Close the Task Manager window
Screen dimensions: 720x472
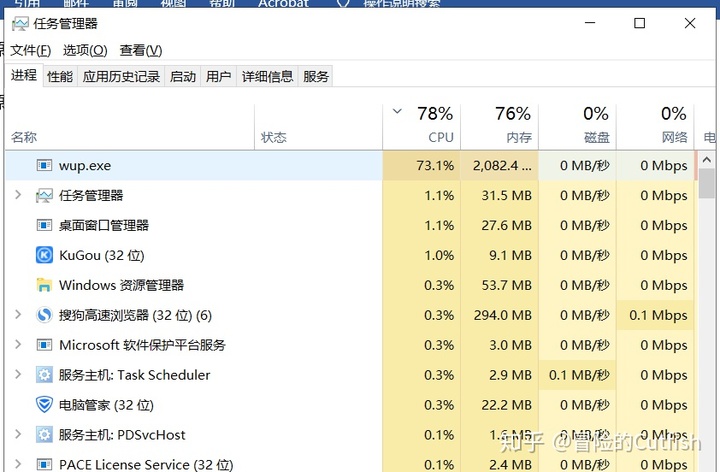(x=690, y=23)
